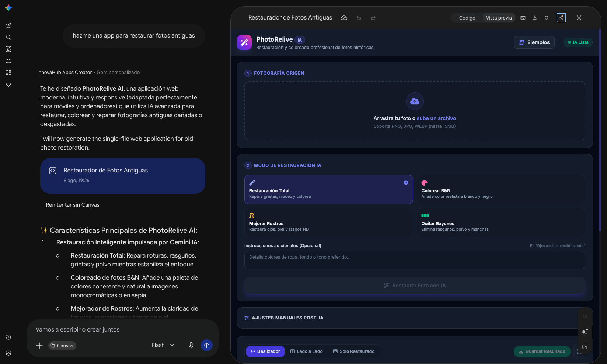Click Reintentar sin Canvas

(73, 205)
